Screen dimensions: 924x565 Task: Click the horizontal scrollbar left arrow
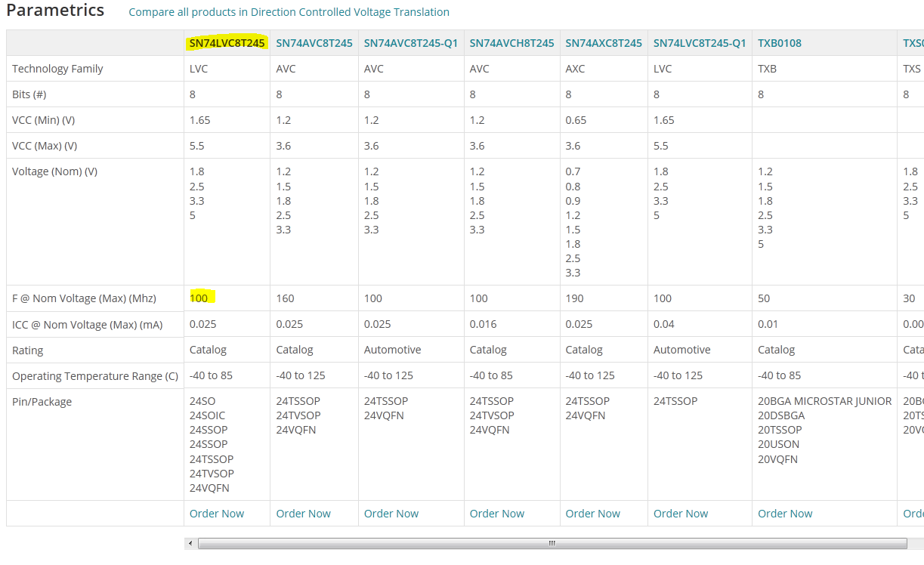point(190,543)
